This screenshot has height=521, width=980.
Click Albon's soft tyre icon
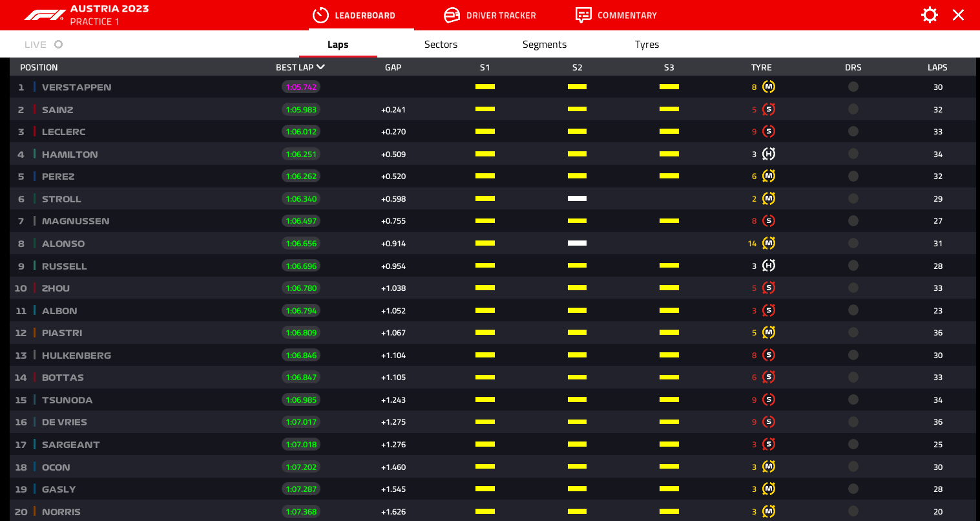click(769, 310)
